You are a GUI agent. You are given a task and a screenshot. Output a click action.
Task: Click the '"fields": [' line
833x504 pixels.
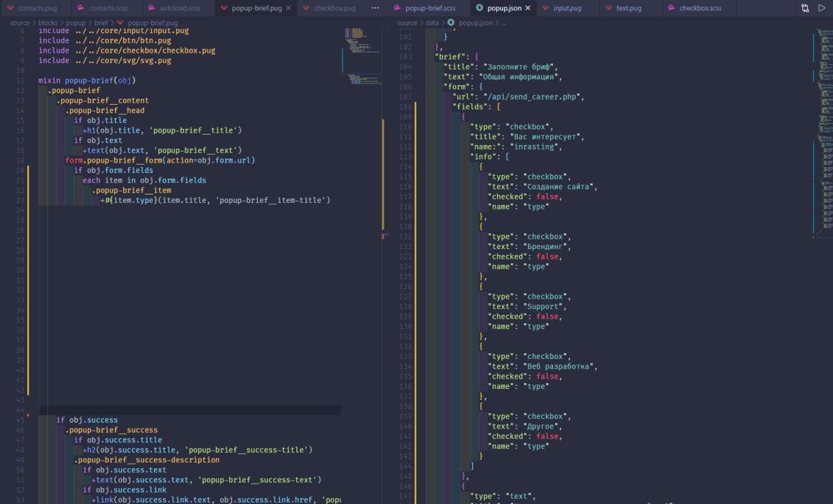click(476, 107)
